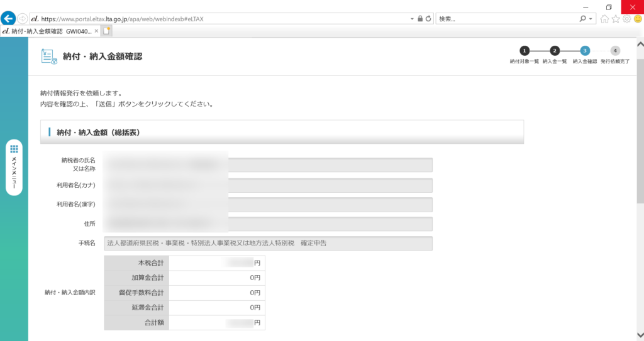Click the 検索 search input field

[506, 19]
